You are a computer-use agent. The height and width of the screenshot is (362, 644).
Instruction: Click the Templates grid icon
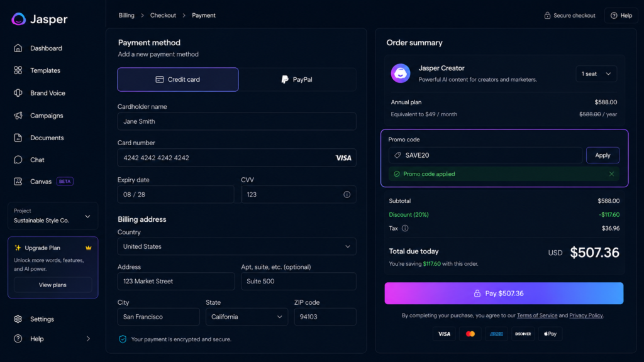point(18,70)
